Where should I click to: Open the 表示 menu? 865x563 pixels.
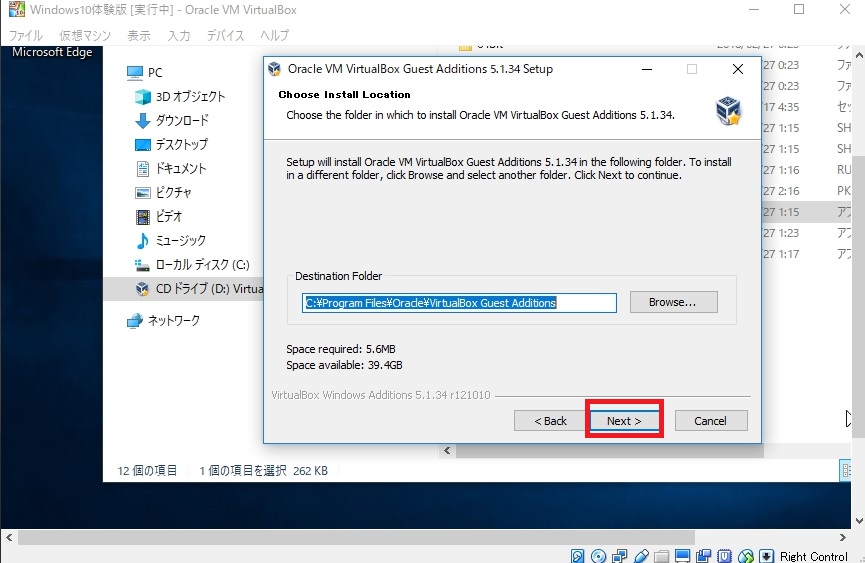click(x=138, y=35)
